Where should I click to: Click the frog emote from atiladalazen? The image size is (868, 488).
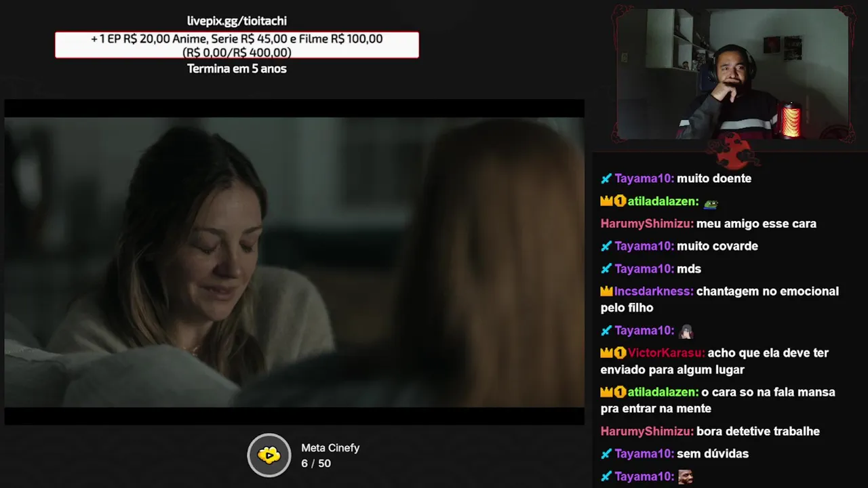click(711, 203)
